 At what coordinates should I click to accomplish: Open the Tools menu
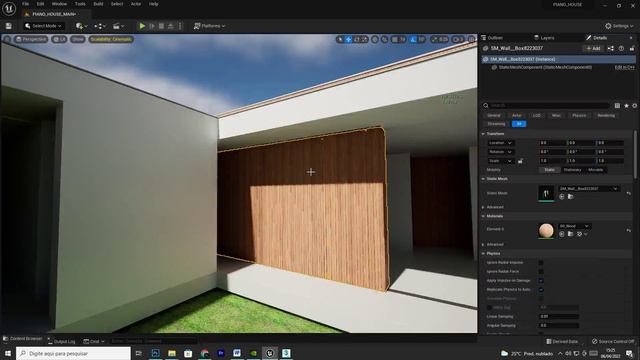tap(80, 4)
